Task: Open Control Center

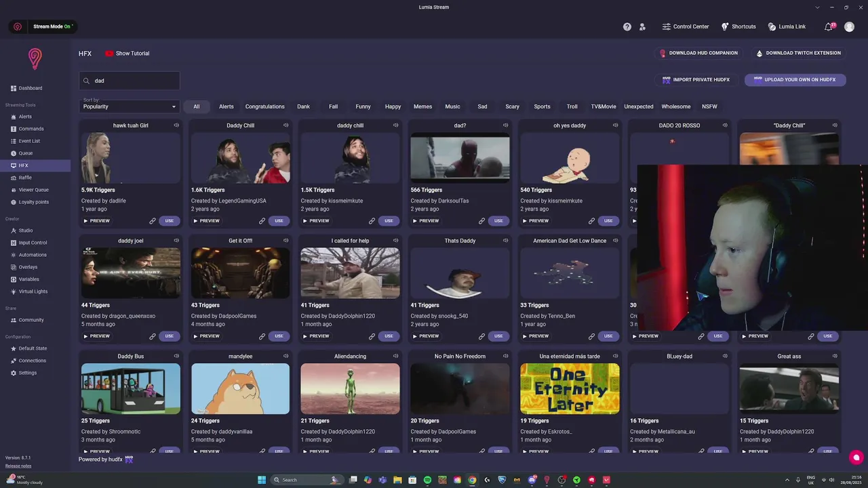Action: click(685, 26)
